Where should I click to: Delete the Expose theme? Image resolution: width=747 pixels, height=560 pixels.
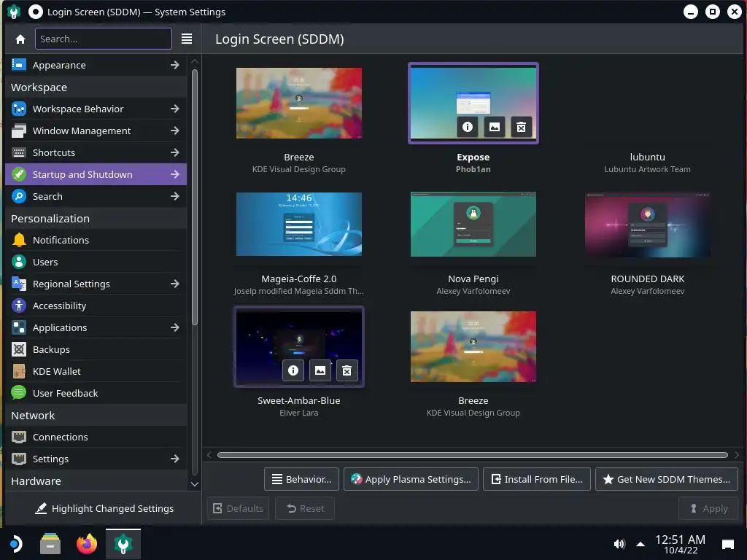click(x=521, y=127)
